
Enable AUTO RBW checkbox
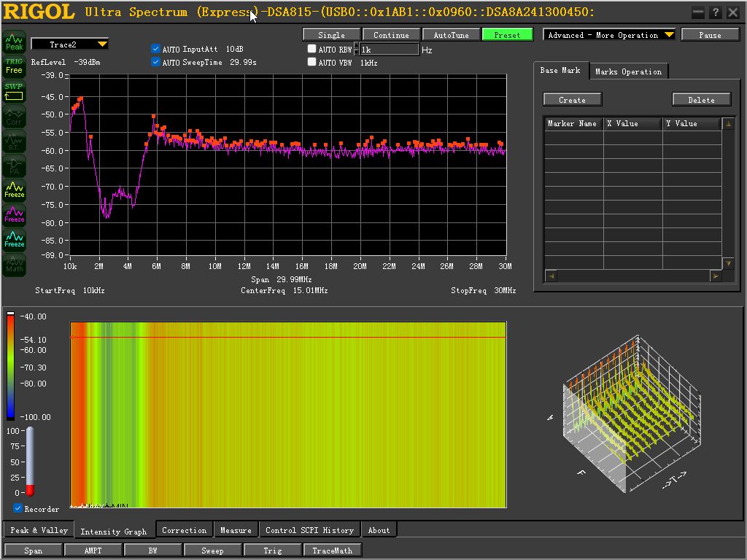click(x=311, y=49)
